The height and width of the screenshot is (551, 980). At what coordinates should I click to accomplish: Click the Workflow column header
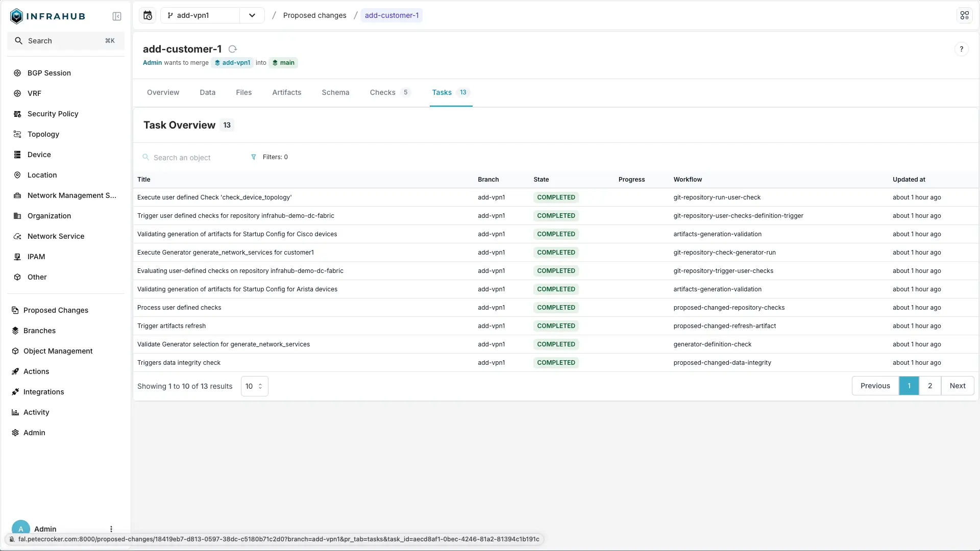point(688,180)
